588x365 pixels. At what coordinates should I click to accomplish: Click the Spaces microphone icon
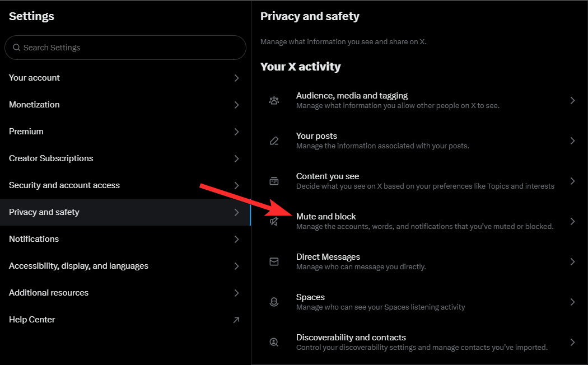tap(274, 302)
